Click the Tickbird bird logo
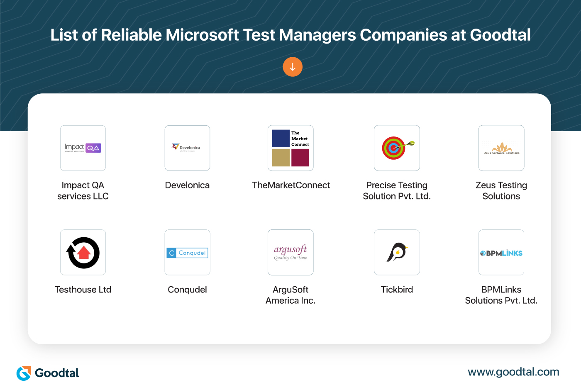 point(397,253)
